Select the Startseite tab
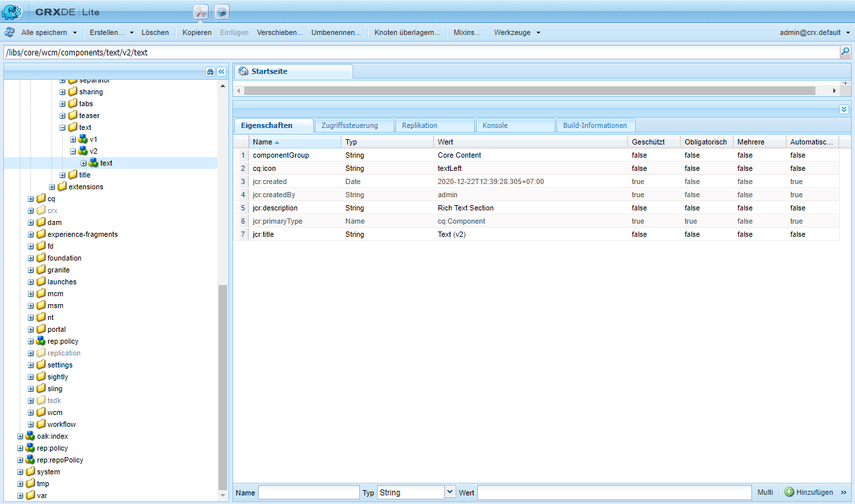This screenshot has height=504, width=855. tap(294, 71)
